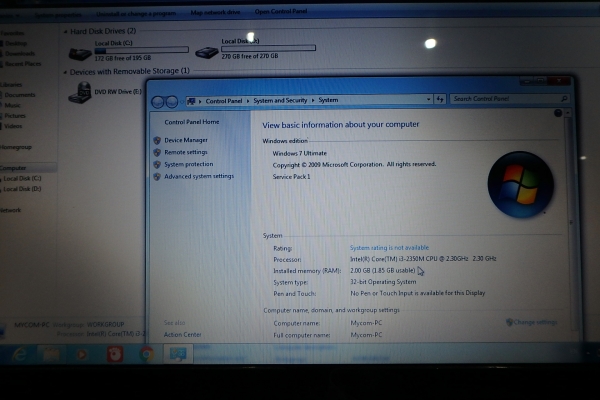
Task: Open File Explorer from the taskbar
Action: click(51, 354)
